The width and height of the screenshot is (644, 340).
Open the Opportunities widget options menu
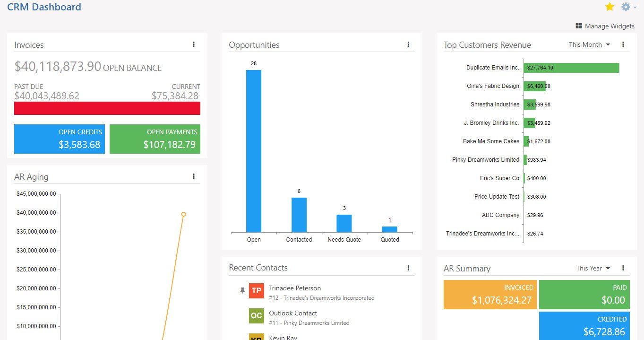click(x=408, y=44)
